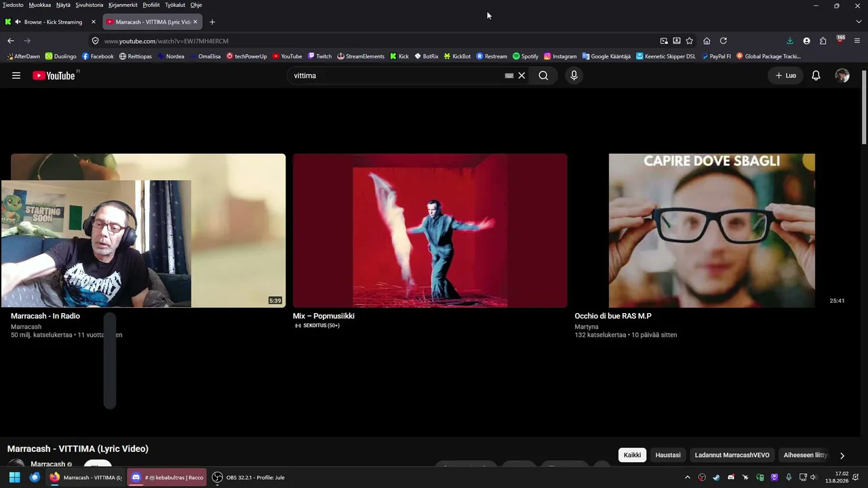Select the Ladannut MarracashVEVO chip

[732, 455]
